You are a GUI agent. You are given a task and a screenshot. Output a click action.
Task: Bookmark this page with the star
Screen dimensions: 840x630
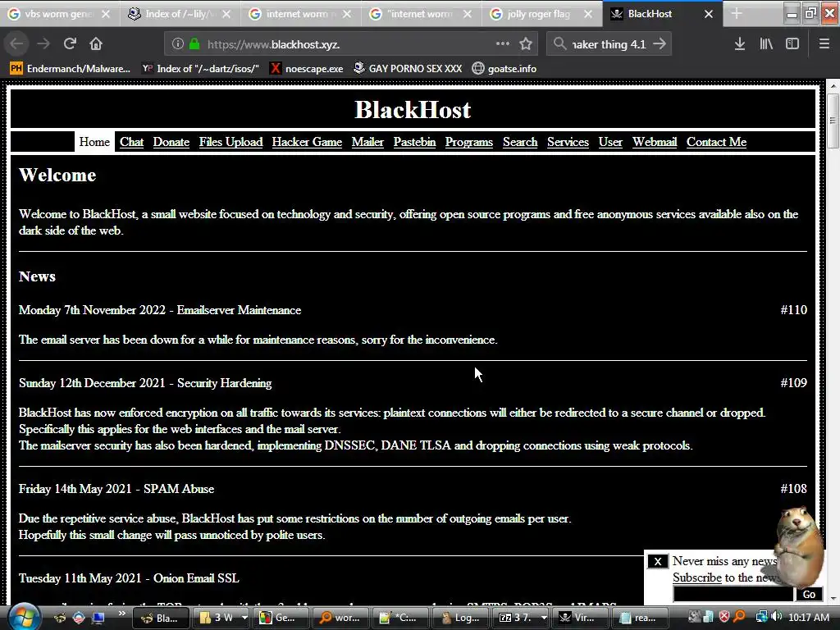(526, 44)
